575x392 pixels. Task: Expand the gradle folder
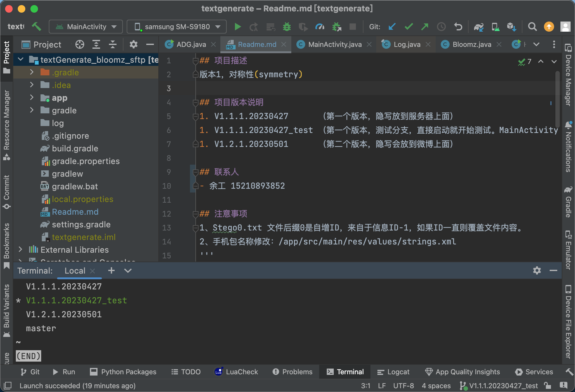point(32,110)
